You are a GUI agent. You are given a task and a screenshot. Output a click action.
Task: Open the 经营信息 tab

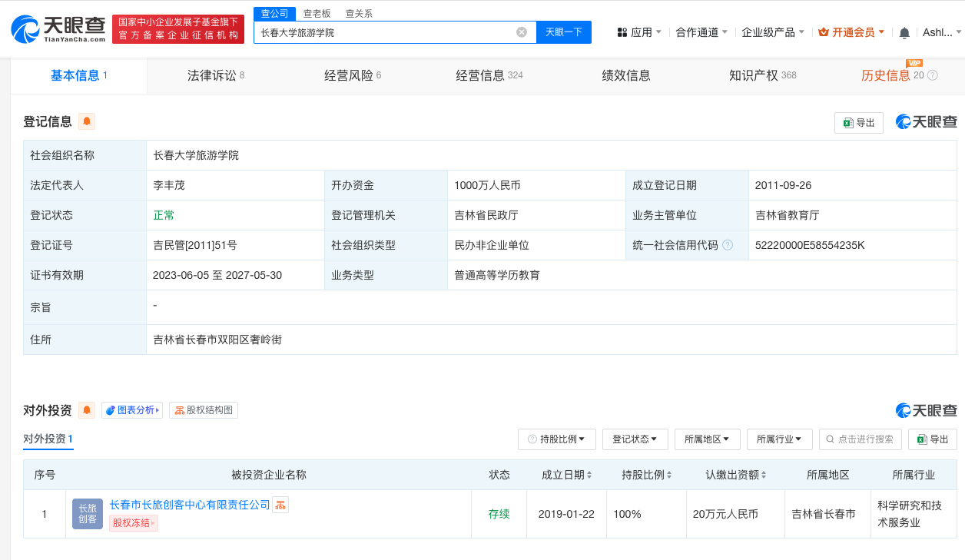[489, 75]
